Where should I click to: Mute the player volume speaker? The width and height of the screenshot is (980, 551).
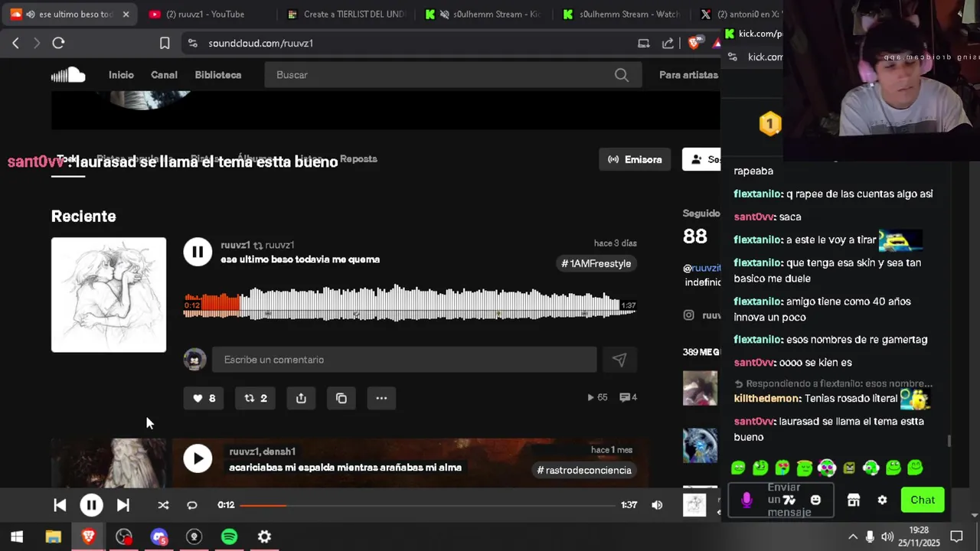657,505
